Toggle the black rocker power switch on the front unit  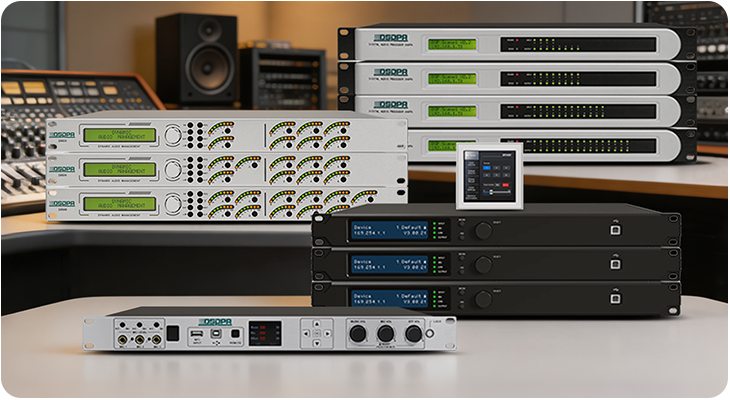point(173,333)
